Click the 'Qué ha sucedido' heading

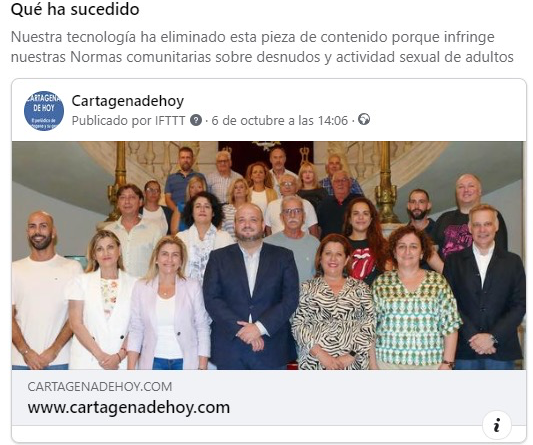click(75, 9)
